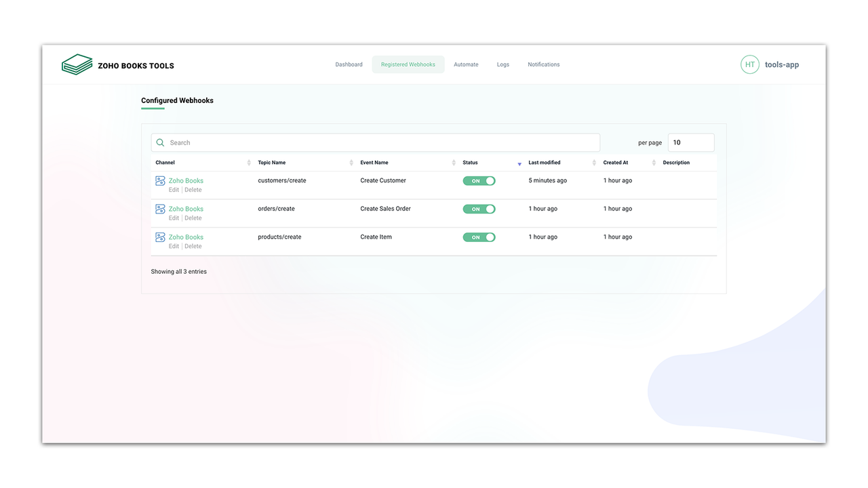This screenshot has width=868, height=488.
Task: Click the search magnifier icon
Action: click(x=161, y=142)
